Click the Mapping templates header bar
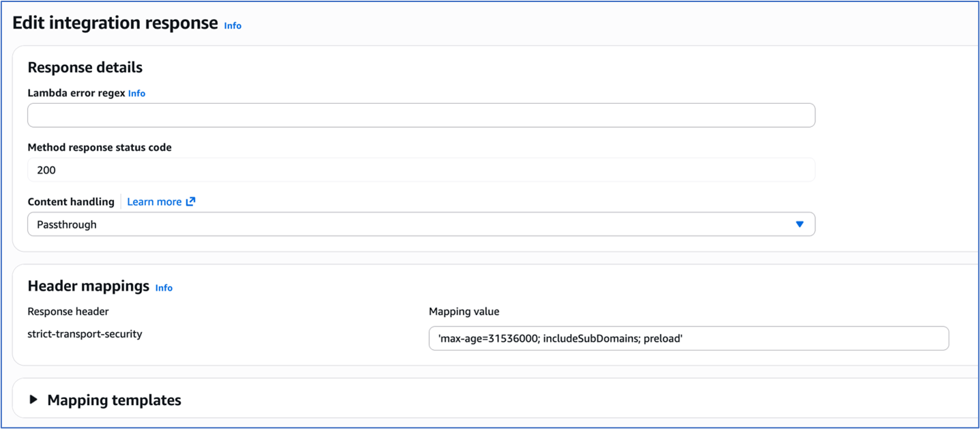 pyautogui.click(x=113, y=400)
